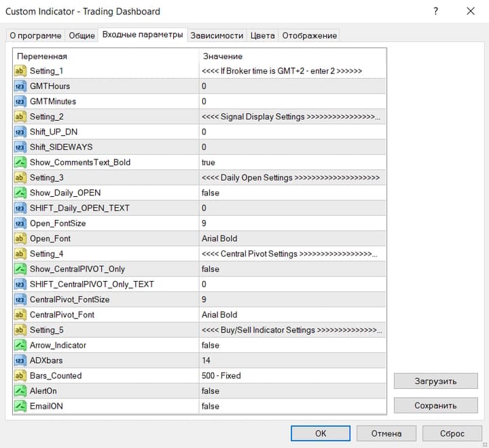Toggle the AlertOn false value
Screen dimensions: 489x448
pos(292,391)
